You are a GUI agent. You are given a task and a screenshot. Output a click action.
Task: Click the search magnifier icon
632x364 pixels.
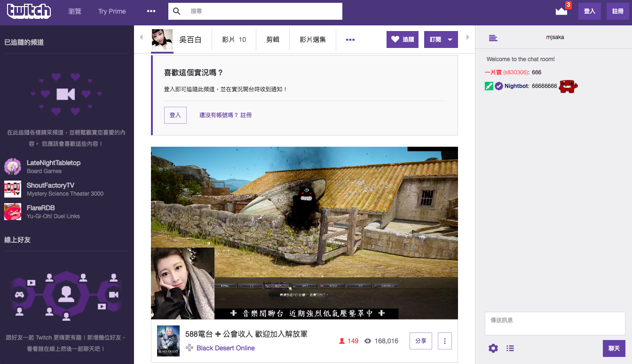pos(176,11)
